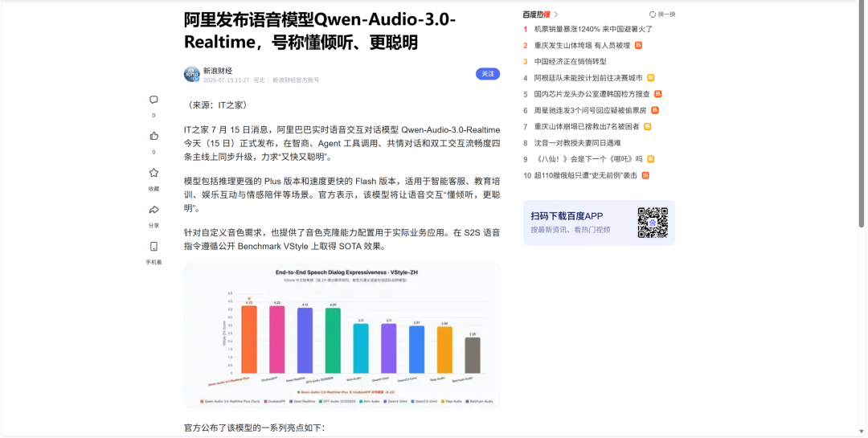Image resolution: width=868 pixels, height=438 pixels.
Task: Open hot search 重庆发生山体垮塌 有人员被埋
Action: coord(582,45)
